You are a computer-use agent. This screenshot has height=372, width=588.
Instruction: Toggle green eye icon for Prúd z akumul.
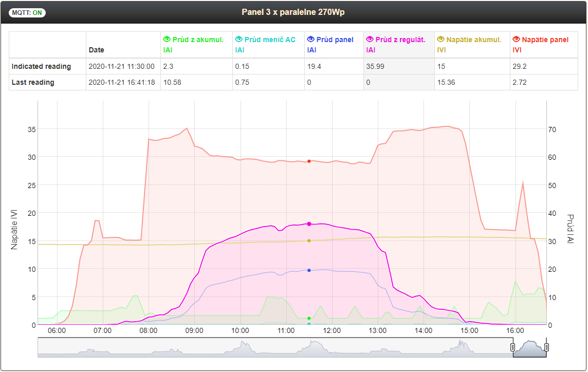[167, 40]
